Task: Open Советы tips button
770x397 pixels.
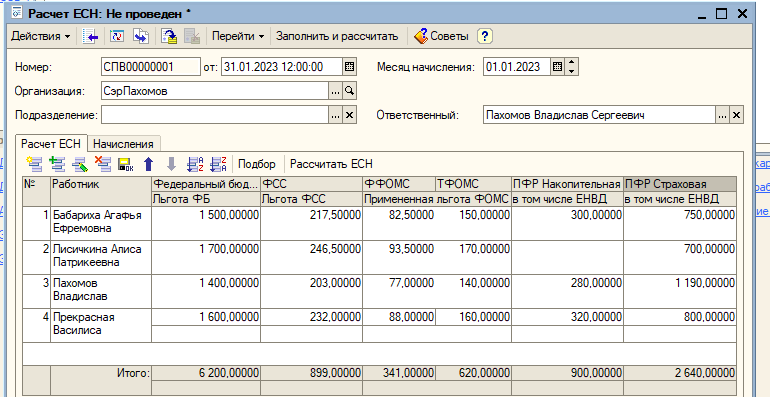Action: coord(441,36)
